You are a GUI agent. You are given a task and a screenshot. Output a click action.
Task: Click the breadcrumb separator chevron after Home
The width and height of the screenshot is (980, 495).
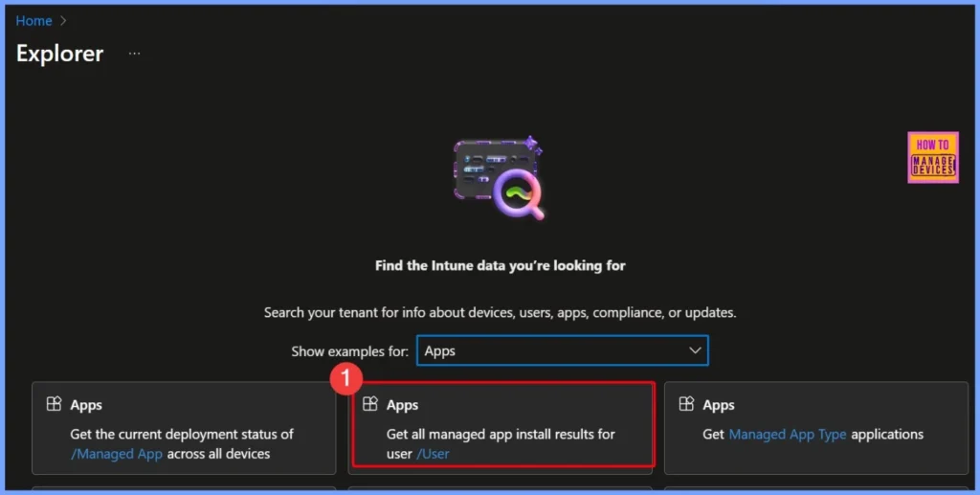pyautogui.click(x=63, y=21)
